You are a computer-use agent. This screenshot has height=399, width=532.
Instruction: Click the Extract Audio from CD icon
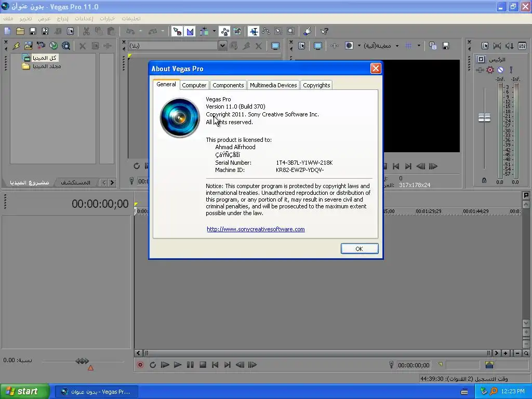pos(54,46)
